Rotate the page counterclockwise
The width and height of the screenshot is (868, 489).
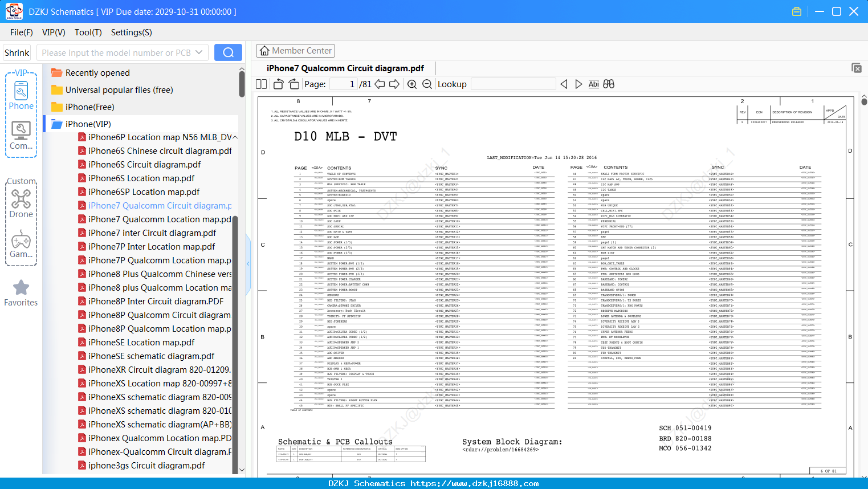279,84
